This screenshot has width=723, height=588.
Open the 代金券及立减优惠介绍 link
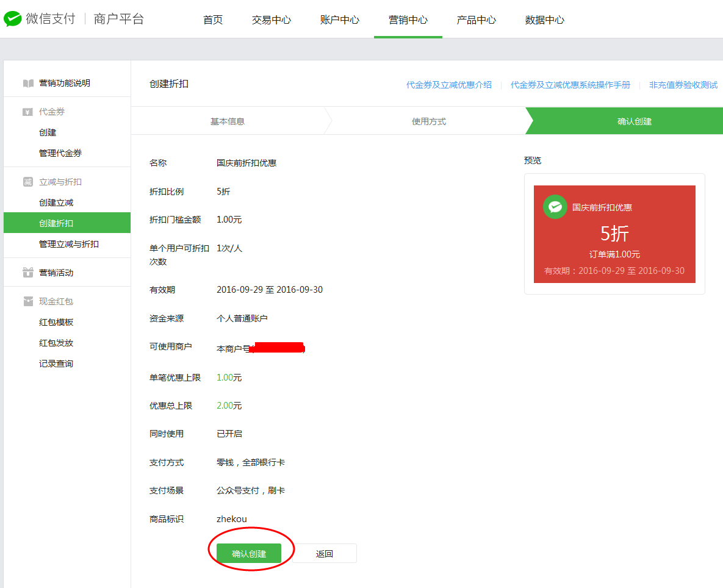click(x=448, y=85)
